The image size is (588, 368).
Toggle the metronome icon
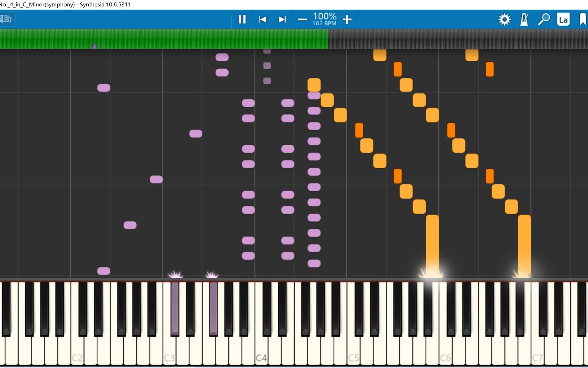tap(524, 19)
